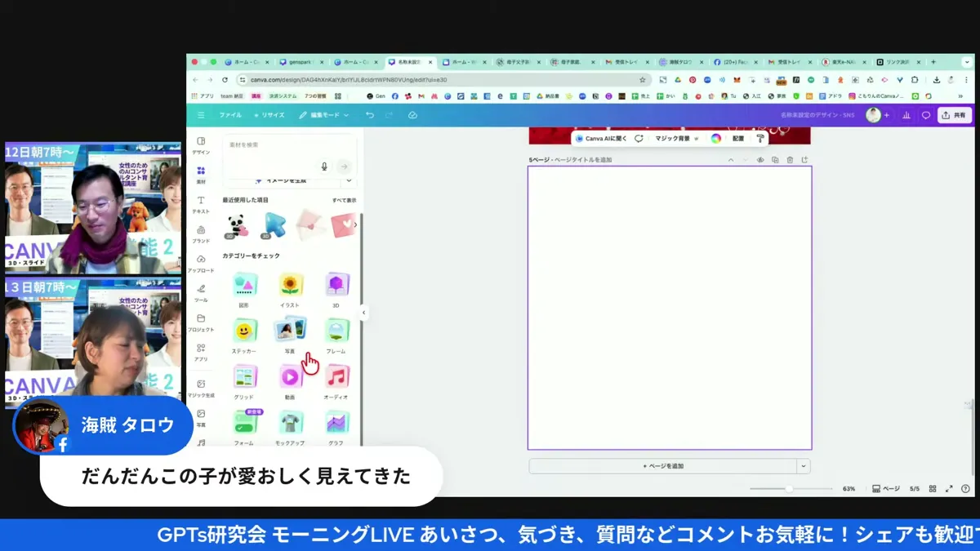The width and height of the screenshot is (980, 551).
Task: Move page 5 up with the chevron
Action: click(731, 160)
